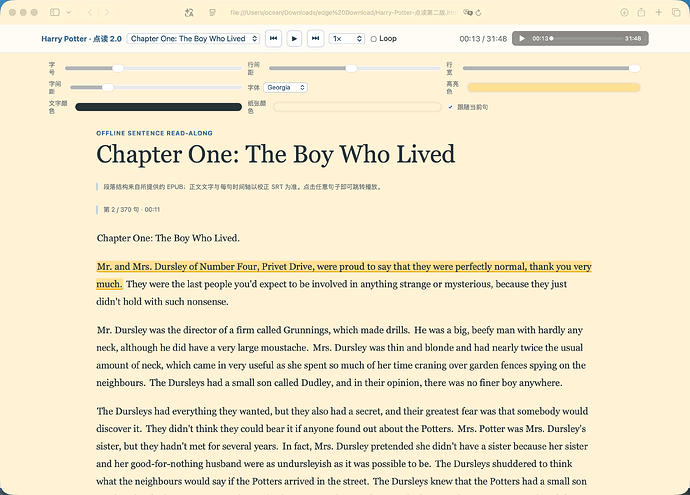Click the 00:13 / 31:48 time readout
690x495 pixels.
point(483,39)
